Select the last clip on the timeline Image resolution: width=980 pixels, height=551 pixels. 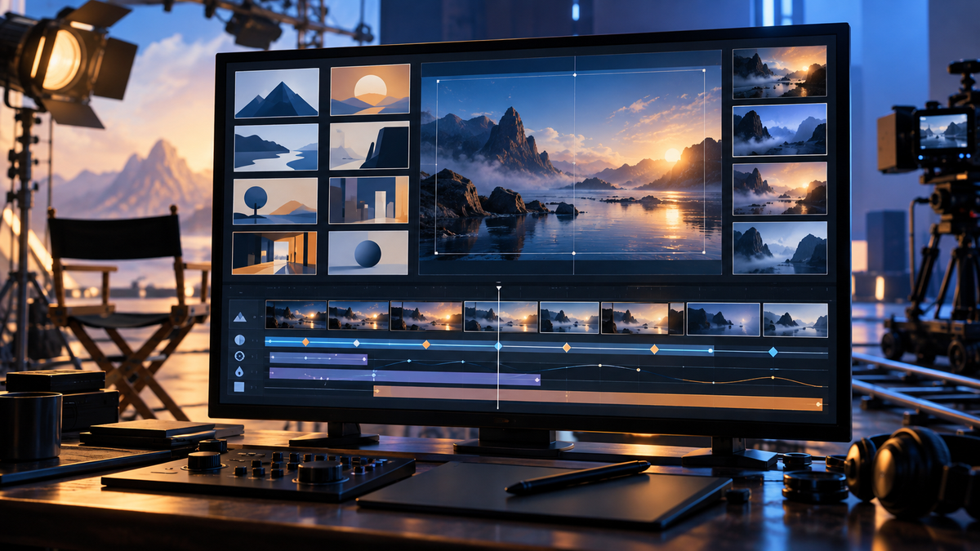coord(795,320)
